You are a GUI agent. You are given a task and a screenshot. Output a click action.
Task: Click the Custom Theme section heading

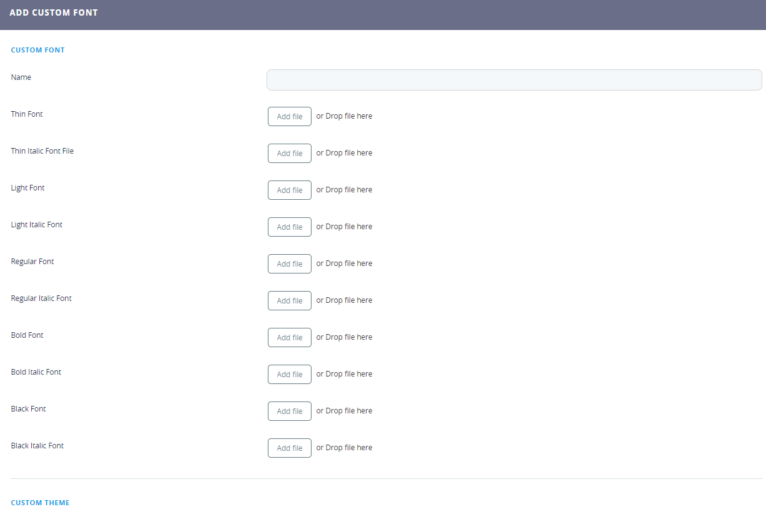coord(40,503)
